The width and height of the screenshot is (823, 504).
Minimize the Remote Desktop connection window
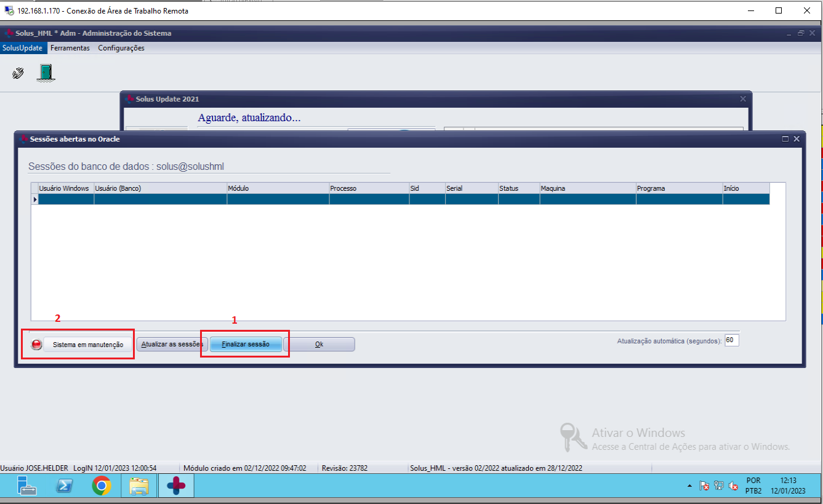(750, 10)
